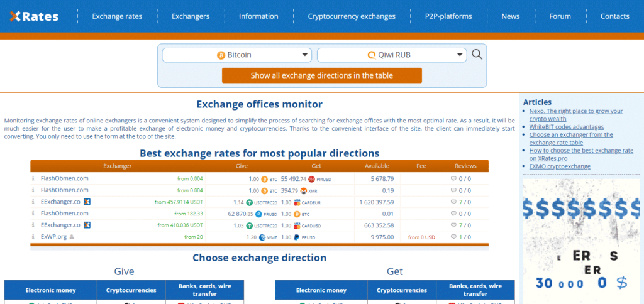Click the dollar-sign advertisement banner
644x304 pixels.
click(581, 241)
